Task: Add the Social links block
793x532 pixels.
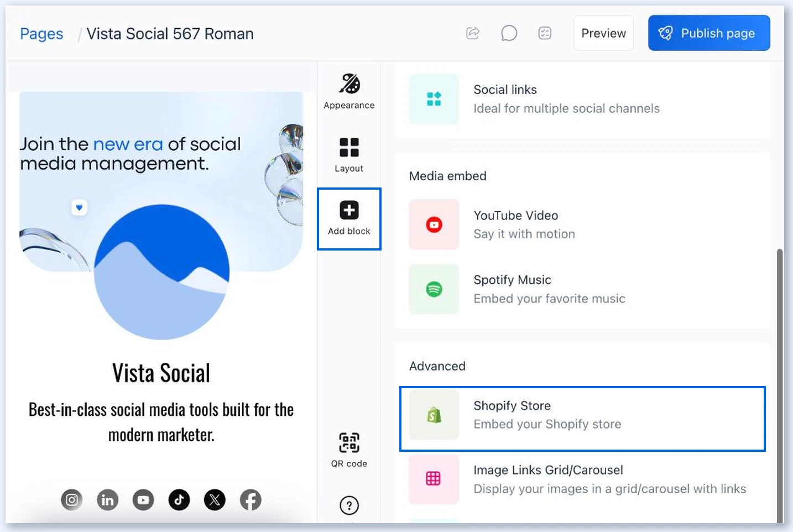Action: click(x=582, y=99)
